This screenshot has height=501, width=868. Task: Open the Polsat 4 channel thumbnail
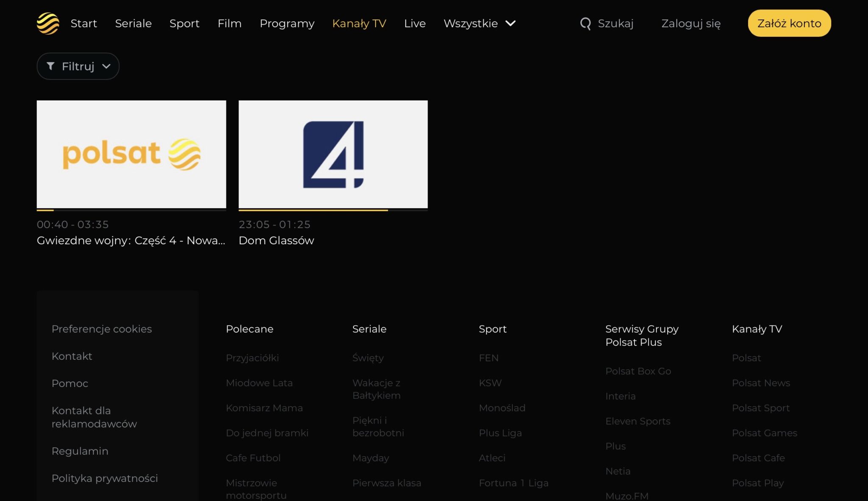tap(333, 154)
